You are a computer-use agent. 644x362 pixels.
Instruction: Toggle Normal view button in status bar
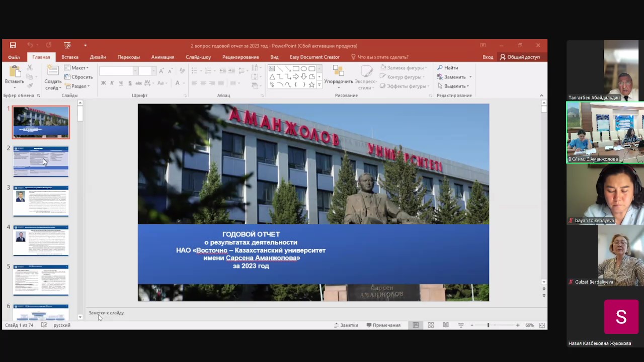coord(416,325)
